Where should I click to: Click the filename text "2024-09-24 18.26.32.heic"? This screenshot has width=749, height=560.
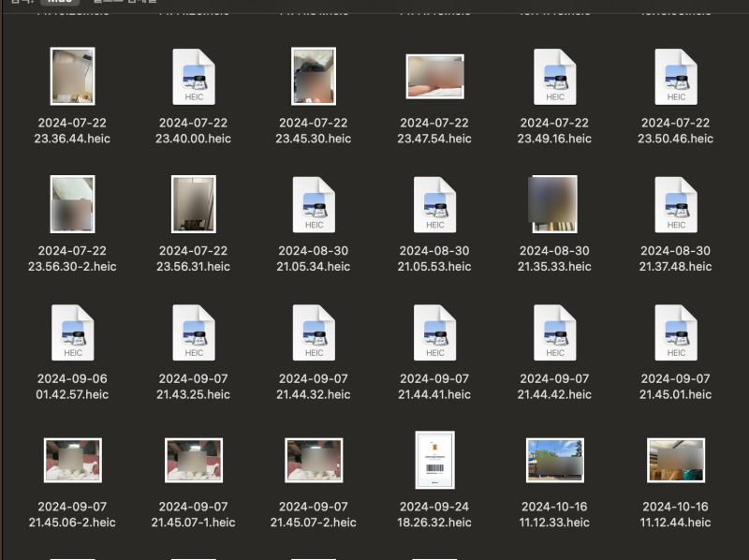point(434,515)
